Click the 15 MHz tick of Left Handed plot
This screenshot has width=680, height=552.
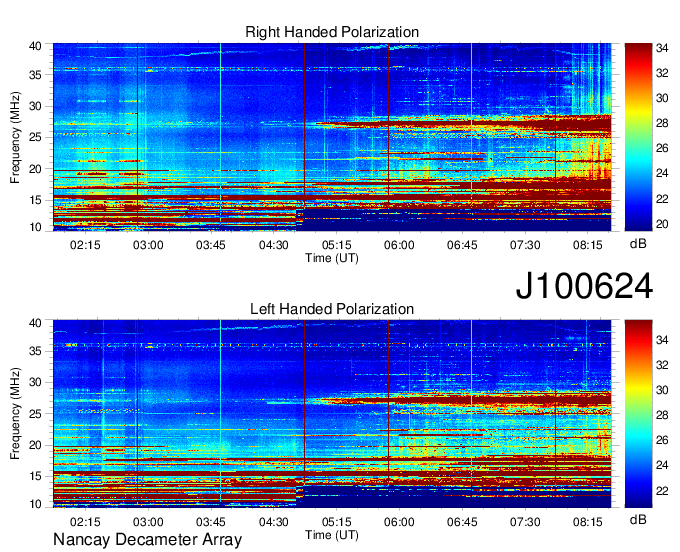pos(35,477)
